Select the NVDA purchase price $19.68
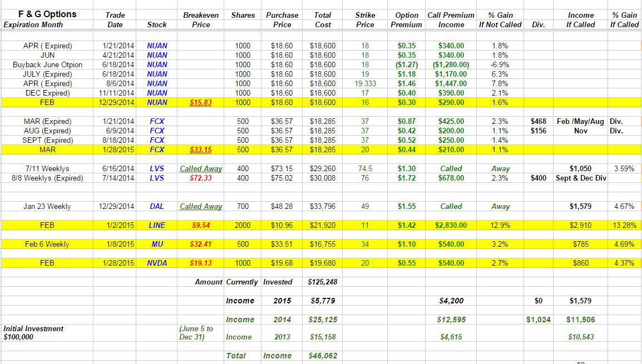The height and width of the screenshot is (364, 642). [x=282, y=263]
